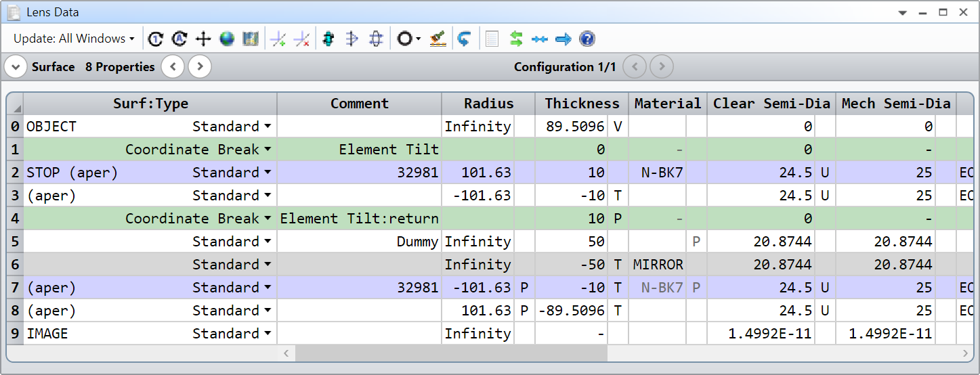Click the map-style icon beside the globe
The width and height of the screenshot is (980, 375).
(x=251, y=39)
